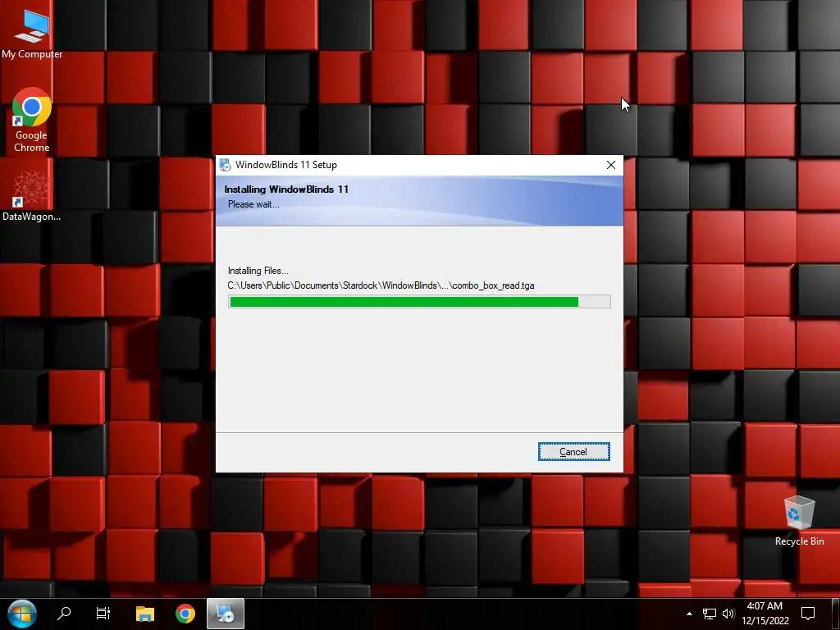The height and width of the screenshot is (630, 840).
Task: Open the My Computer desktop icon
Action: pyautogui.click(x=32, y=33)
